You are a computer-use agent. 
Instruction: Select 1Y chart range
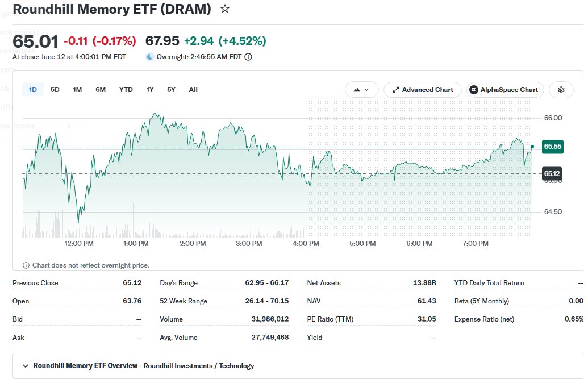coord(150,90)
